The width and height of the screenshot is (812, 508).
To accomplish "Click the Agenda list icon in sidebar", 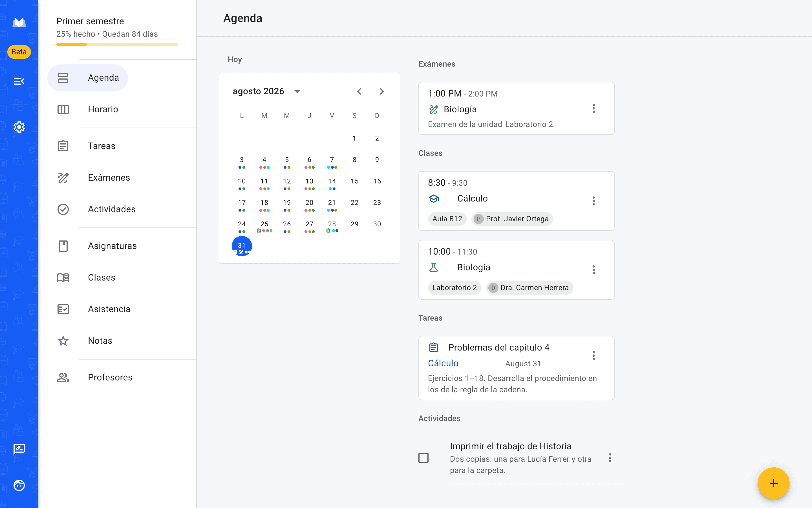I will tap(63, 78).
